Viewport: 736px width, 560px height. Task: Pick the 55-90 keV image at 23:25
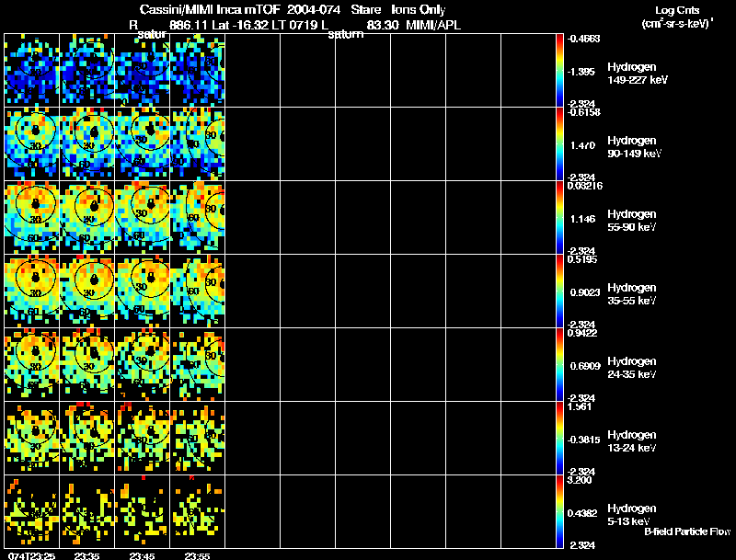32,218
